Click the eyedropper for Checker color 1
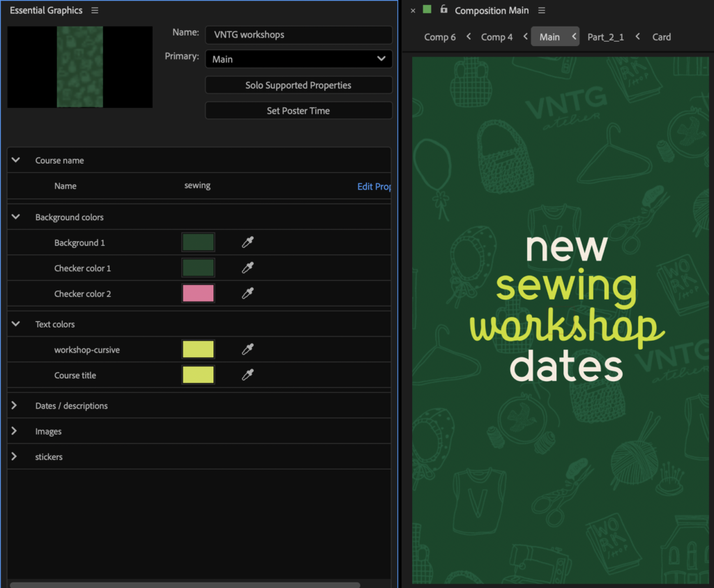The image size is (714, 588). click(x=248, y=268)
